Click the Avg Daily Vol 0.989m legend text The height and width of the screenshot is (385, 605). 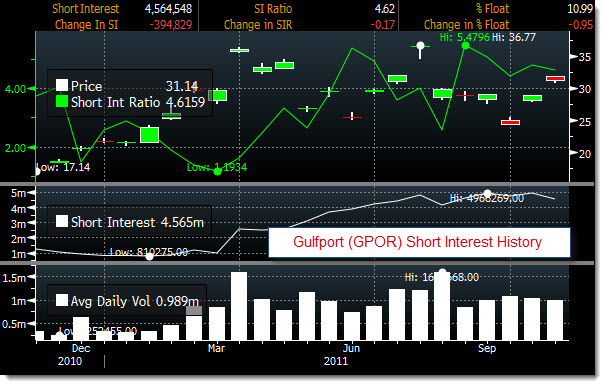click(x=134, y=301)
